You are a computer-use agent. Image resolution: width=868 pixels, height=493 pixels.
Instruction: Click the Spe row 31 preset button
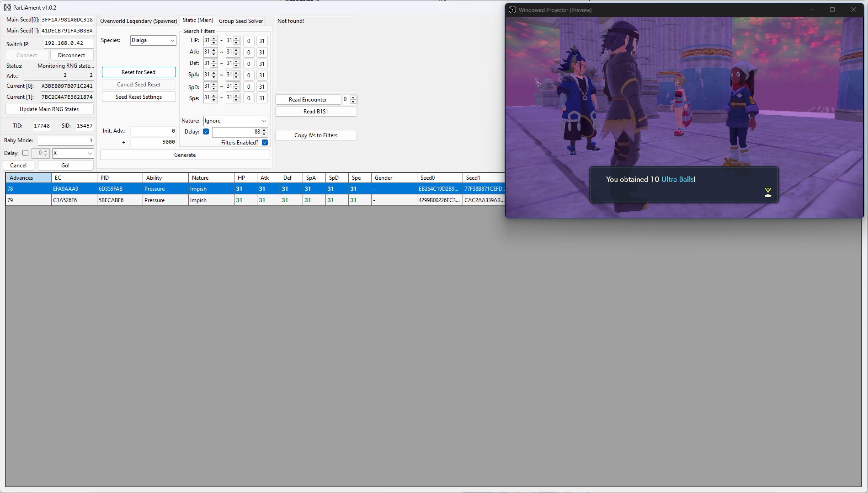pyautogui.click(x=262, y=98)
